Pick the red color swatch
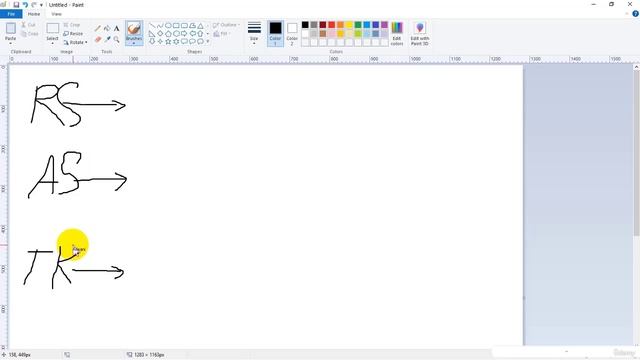Viewport: 640px width, 360px height. (331, 25)
